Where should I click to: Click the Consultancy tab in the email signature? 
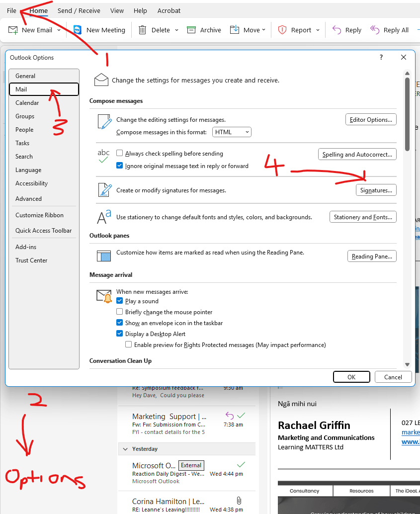304,491
